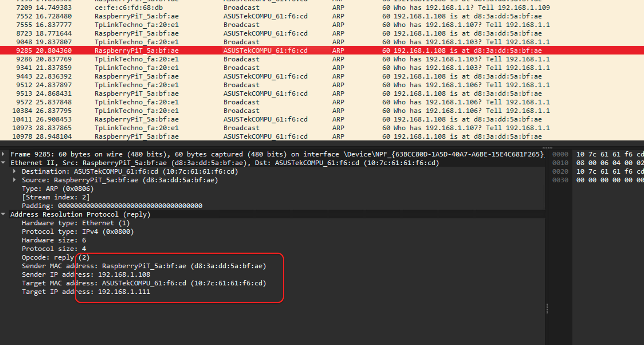Click hex dump row at offset 0010
Image resolution: width=644 pixels, height=345 pixels.
(560, 163)
